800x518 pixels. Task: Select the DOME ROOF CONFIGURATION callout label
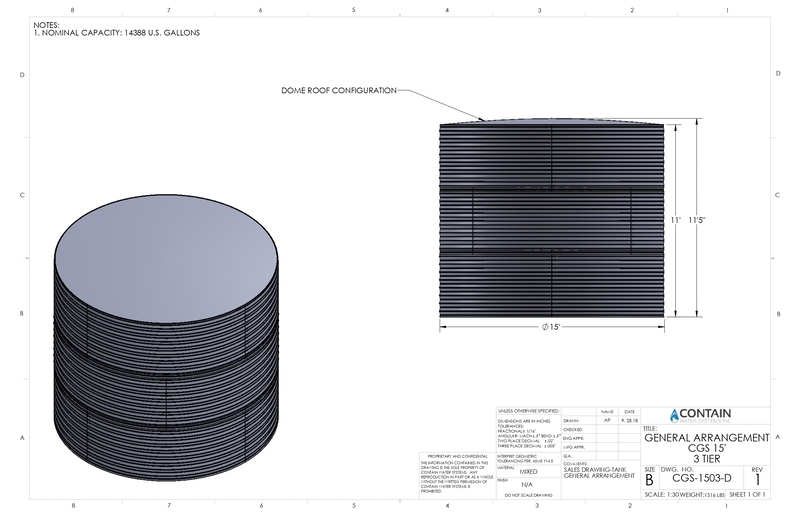pyautogui.click(x=339, y=90)
